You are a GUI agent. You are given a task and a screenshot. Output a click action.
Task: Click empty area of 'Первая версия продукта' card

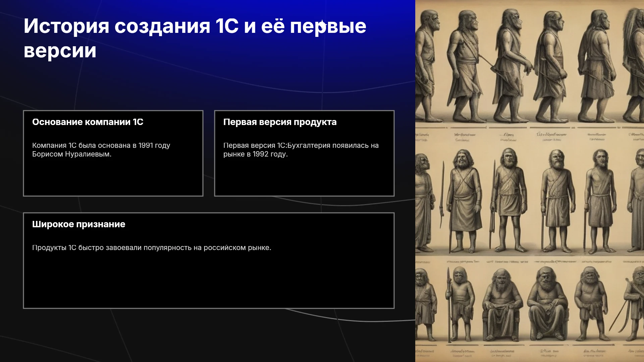(304, 178)
